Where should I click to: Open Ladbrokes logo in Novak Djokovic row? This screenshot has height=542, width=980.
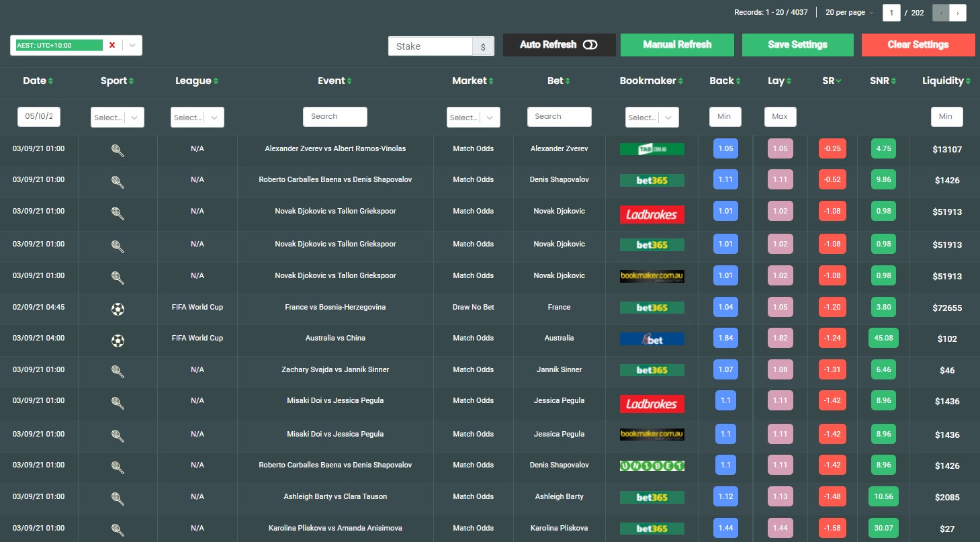[x=652, y=214]
